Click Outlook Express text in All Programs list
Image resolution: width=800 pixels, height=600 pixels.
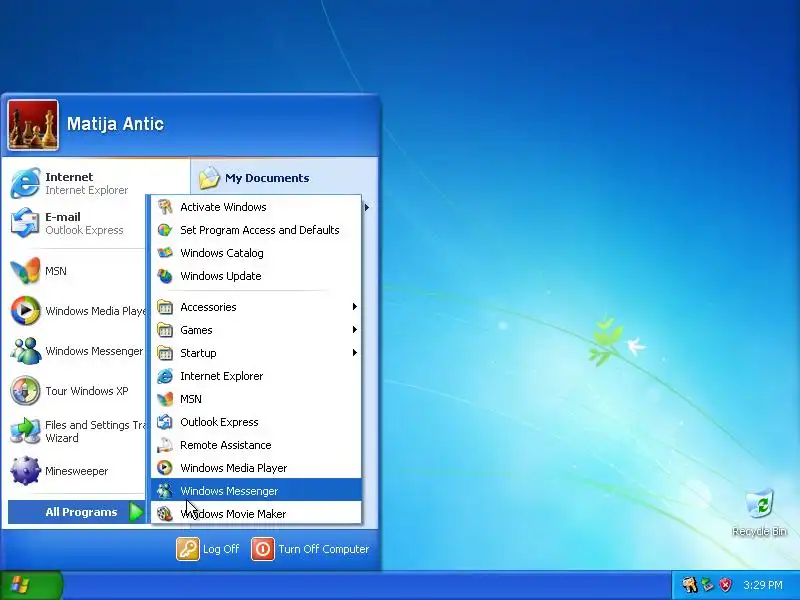[x=219, y=422]
